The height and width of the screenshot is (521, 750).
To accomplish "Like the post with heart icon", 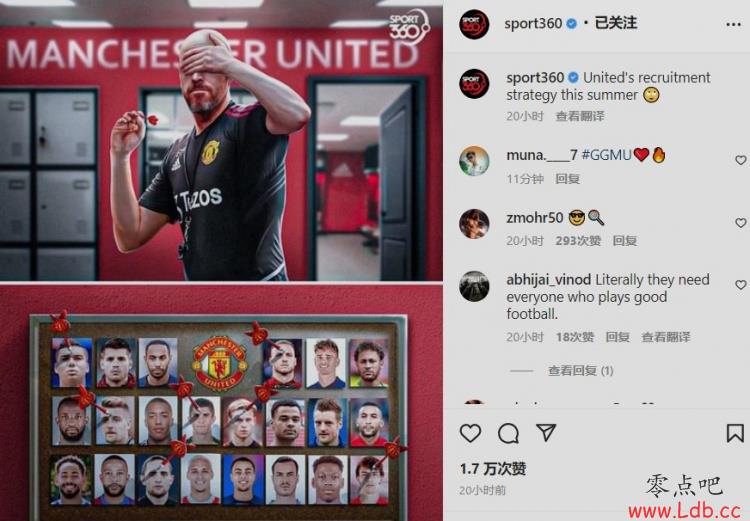I will (x=470, y=433).
